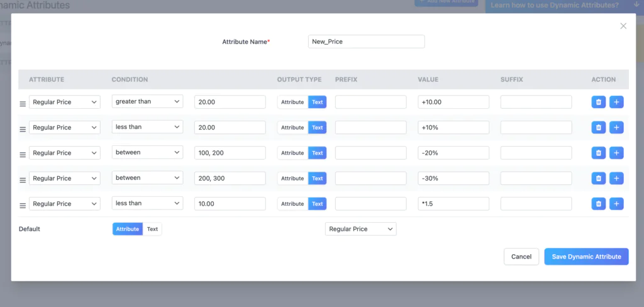
Task: Add a row after the +10% rule
Action: 616,128
